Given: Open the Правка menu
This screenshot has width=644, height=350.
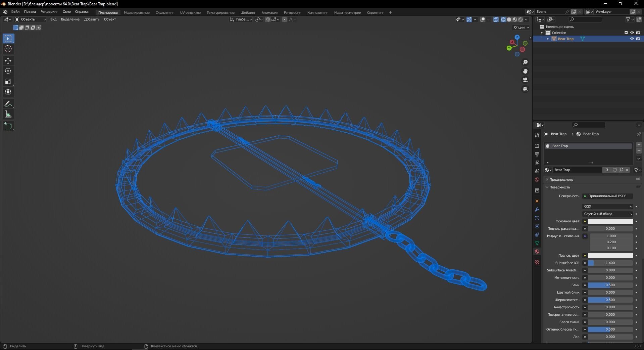Looking at the screenshot, I should [30, 12].
